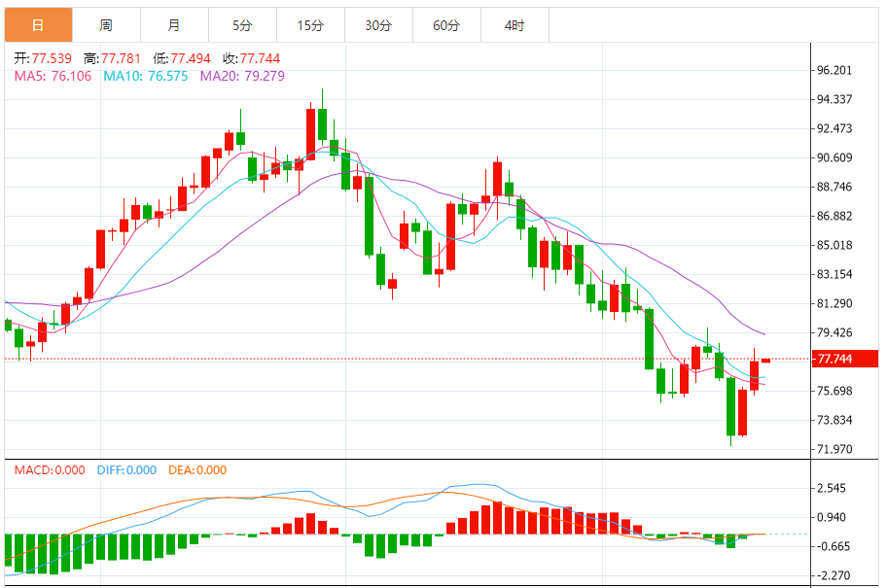
Task: Open the 60分 interval tab
Action: coord(446,25)
